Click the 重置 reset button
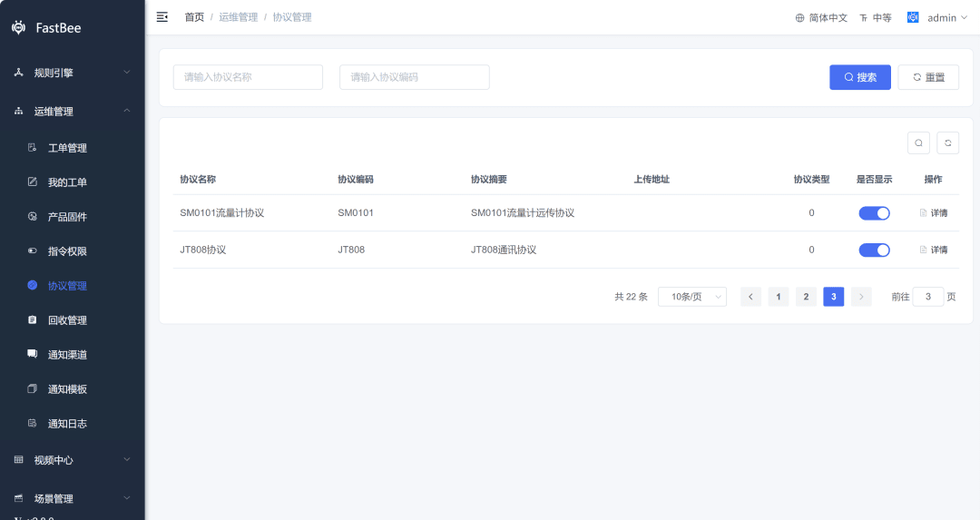The image size is (980, 520). pyautogui.click(x=928, y=77)
